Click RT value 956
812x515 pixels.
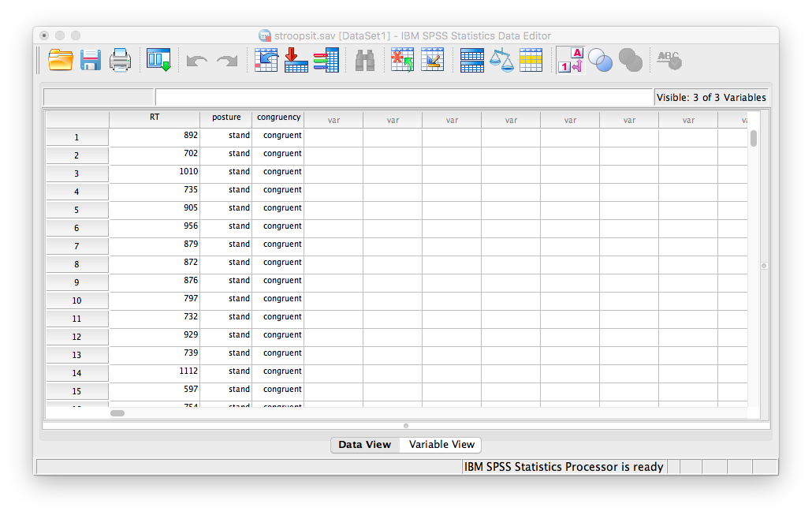(191, 226)
